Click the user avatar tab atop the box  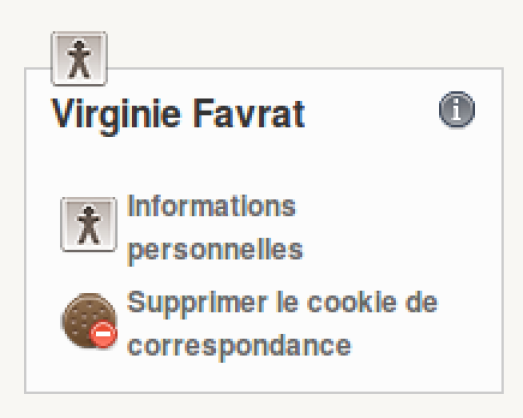tap(79, 59)
